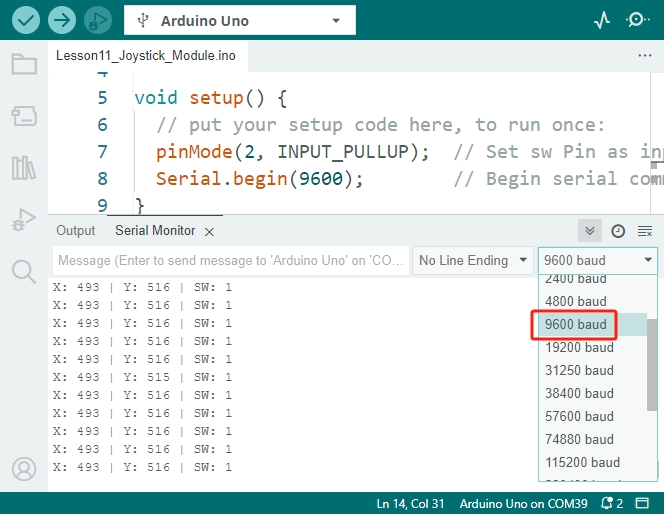The image size is (664, 514).
Task: Click line number 7 in the editor gutter
Action: (102, 152)
